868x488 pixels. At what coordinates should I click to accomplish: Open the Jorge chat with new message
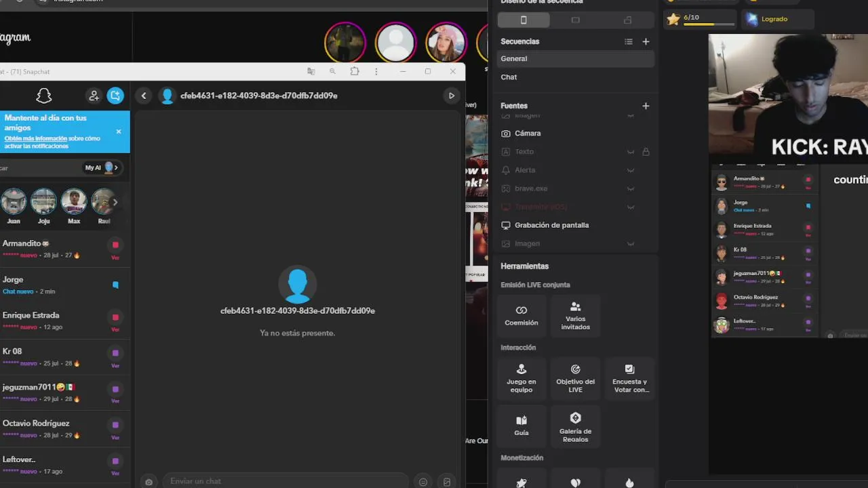click(x=64, y=285)
